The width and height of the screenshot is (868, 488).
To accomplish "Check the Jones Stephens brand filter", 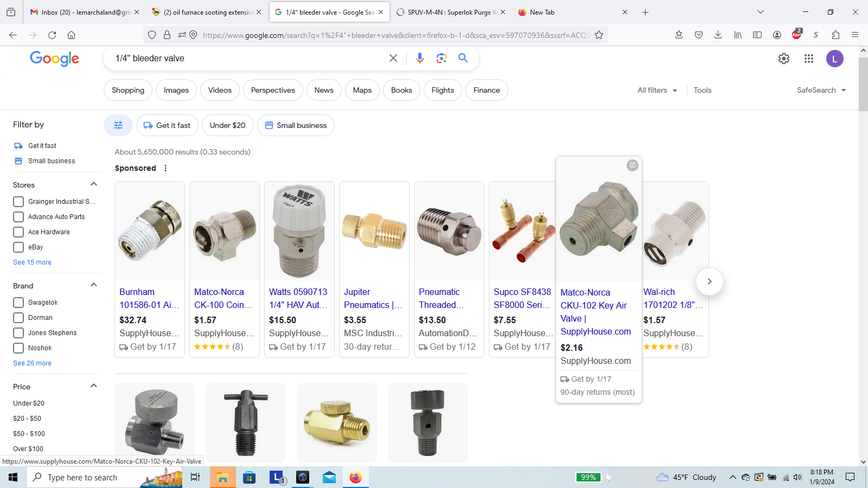I will 18,333.
